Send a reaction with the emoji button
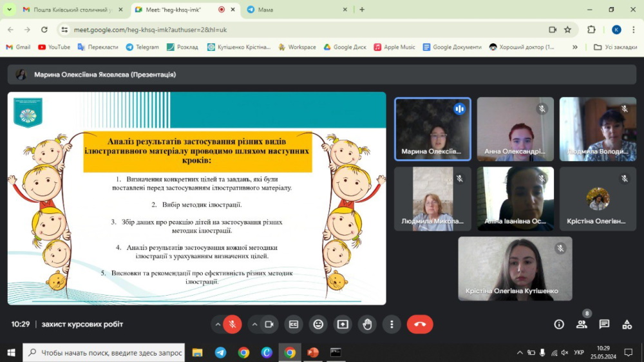 317,325
